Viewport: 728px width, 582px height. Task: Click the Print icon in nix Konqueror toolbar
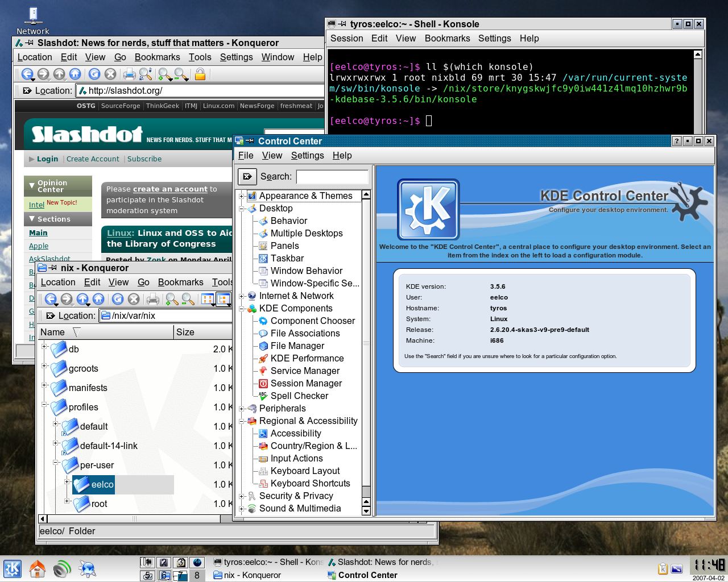tap(152, 299)
